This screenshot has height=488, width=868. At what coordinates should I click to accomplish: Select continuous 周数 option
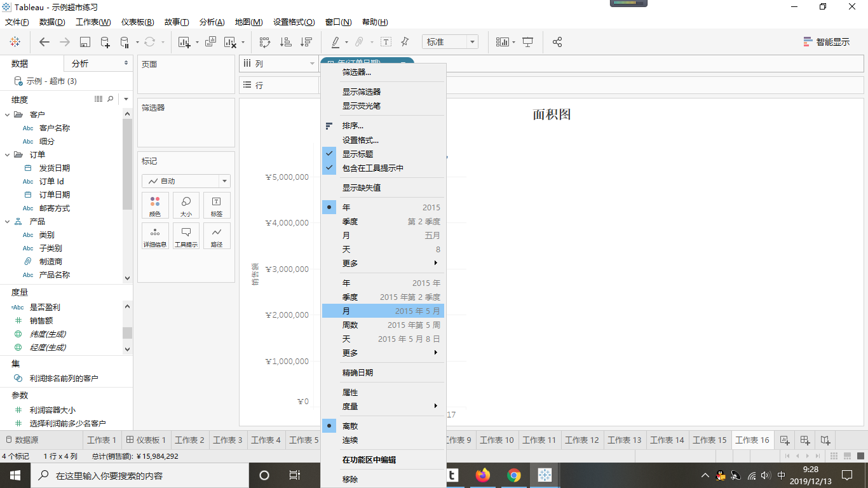(x=383, y=325)
